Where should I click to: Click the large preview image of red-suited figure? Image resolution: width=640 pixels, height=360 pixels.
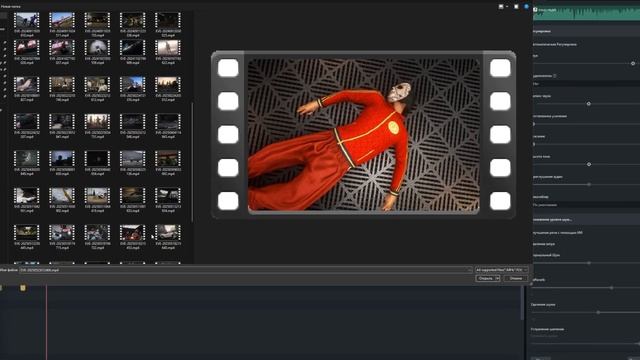363,134
